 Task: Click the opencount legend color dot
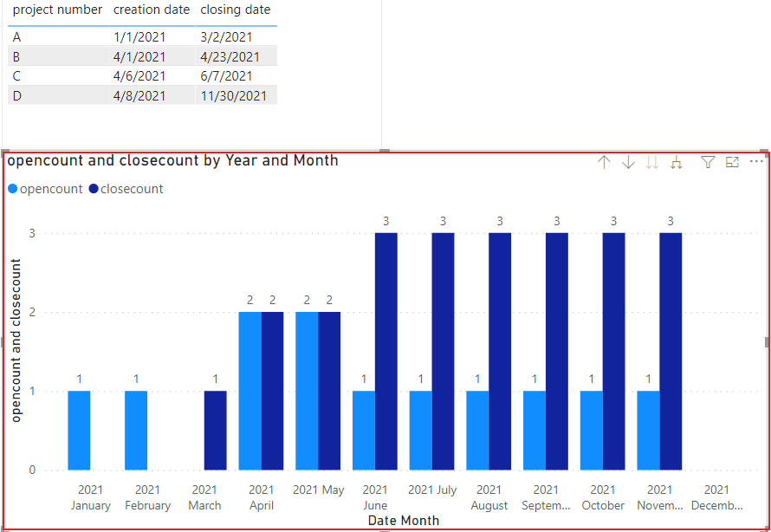[13, 189]
